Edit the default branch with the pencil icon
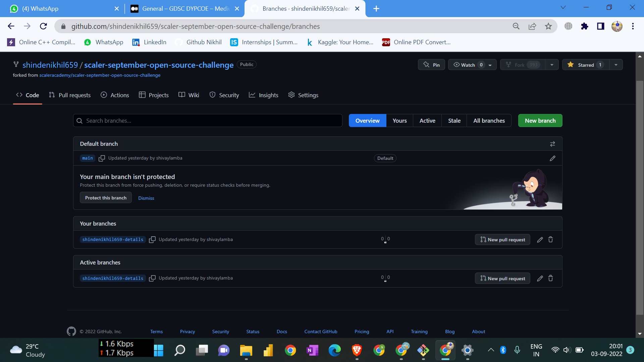 (552, 158)
